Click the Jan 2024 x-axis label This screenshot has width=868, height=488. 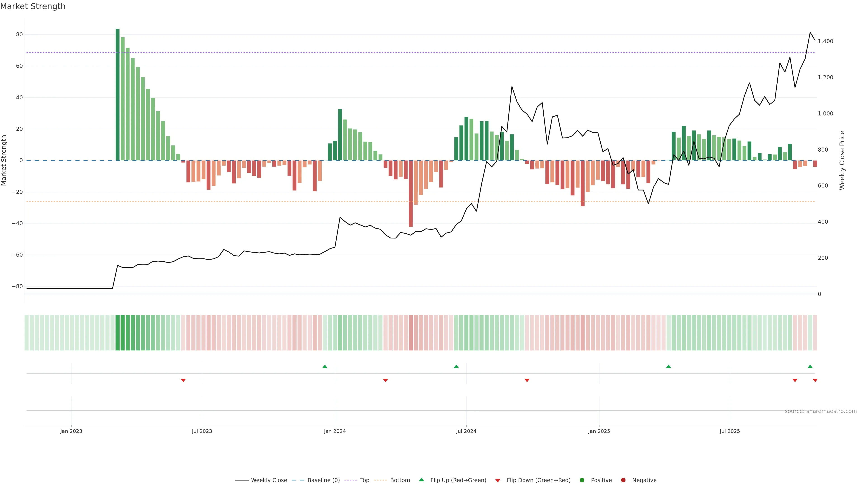pyautogui.click(x=335, y=431)
